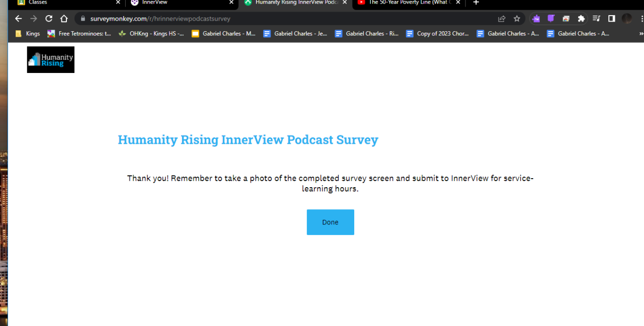Image resolution: width=644 pixels, height=326 pixels.
Task: Show more bookmarks via the double chevron
Action: click(x=641, y=34)
